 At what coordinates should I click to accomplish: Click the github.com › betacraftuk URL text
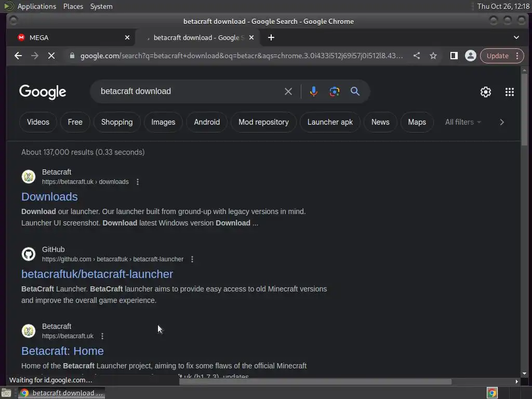[113, 259]
